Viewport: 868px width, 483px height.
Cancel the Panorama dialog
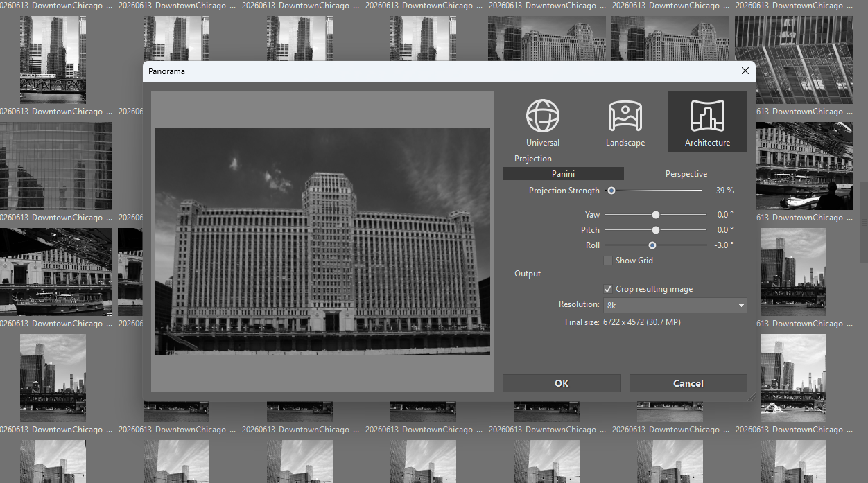point(688,383)
